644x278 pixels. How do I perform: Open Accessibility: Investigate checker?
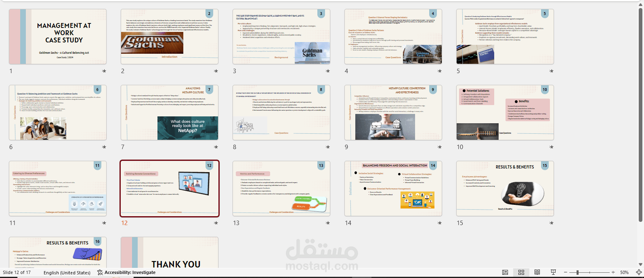pyautogui.click(x=126, y=272)
